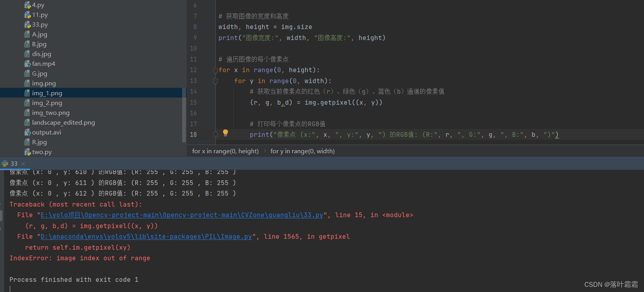The height and width of the screenshot is (292, 644).
Task: Collapse the 'for x in range' fold marker on line 12
Action: [x=215, y=70]
